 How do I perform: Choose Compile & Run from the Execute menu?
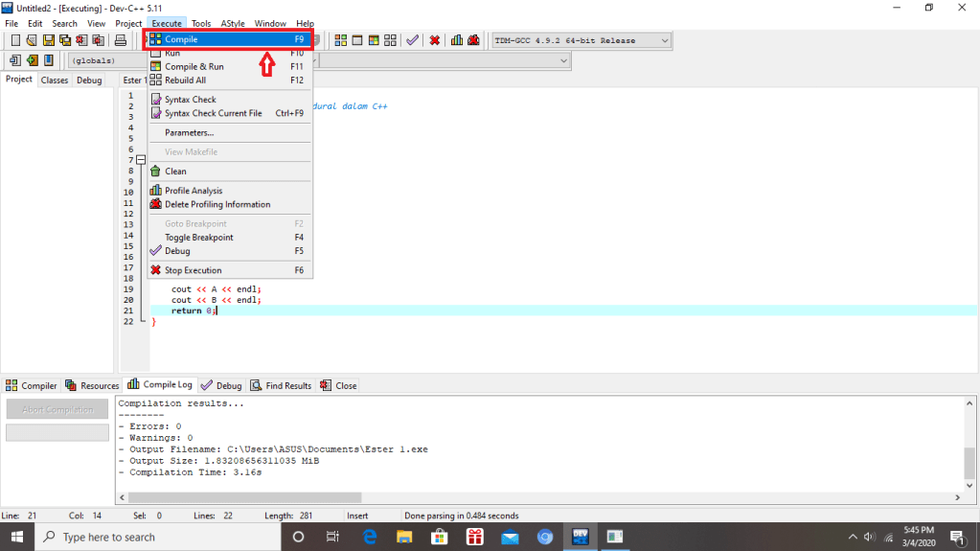click(194, 67)
